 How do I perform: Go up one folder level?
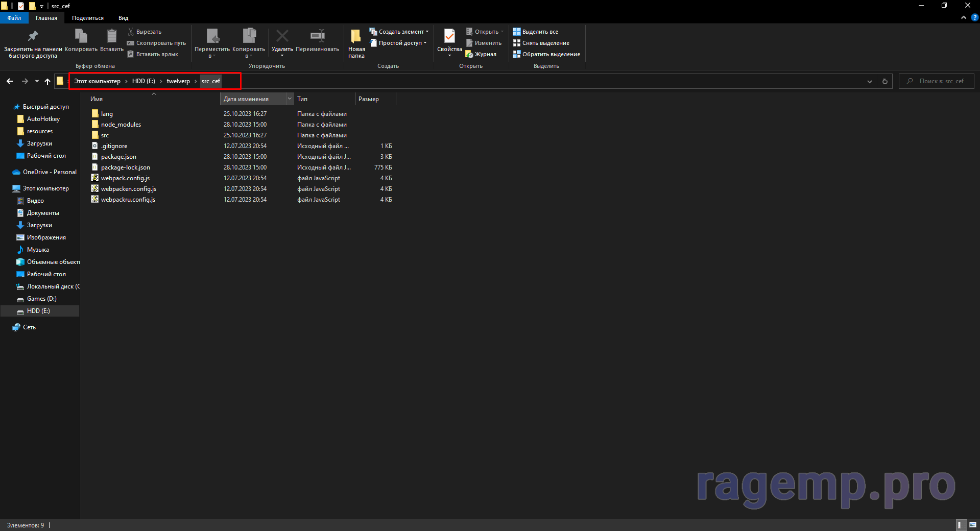click(x=47, y=81)
